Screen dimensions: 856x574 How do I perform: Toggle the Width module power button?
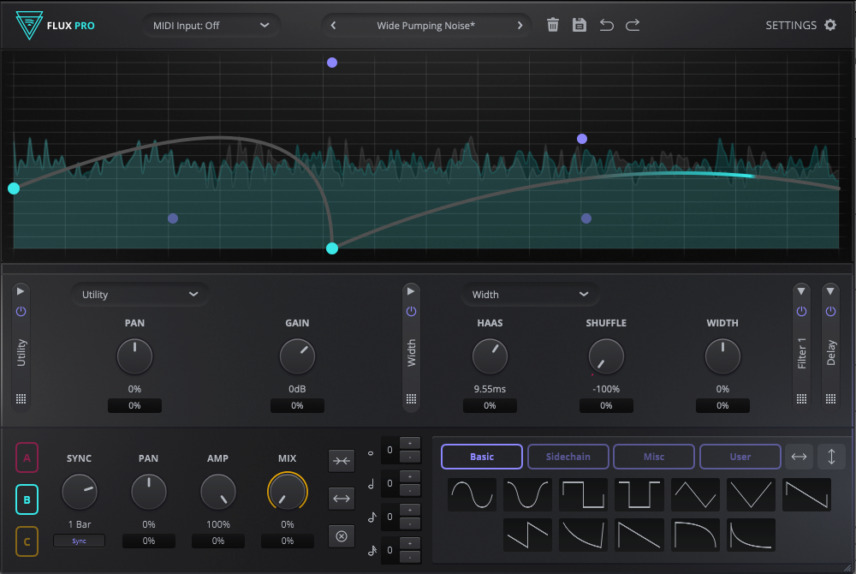pyautogui.click(x=411, y=311)
